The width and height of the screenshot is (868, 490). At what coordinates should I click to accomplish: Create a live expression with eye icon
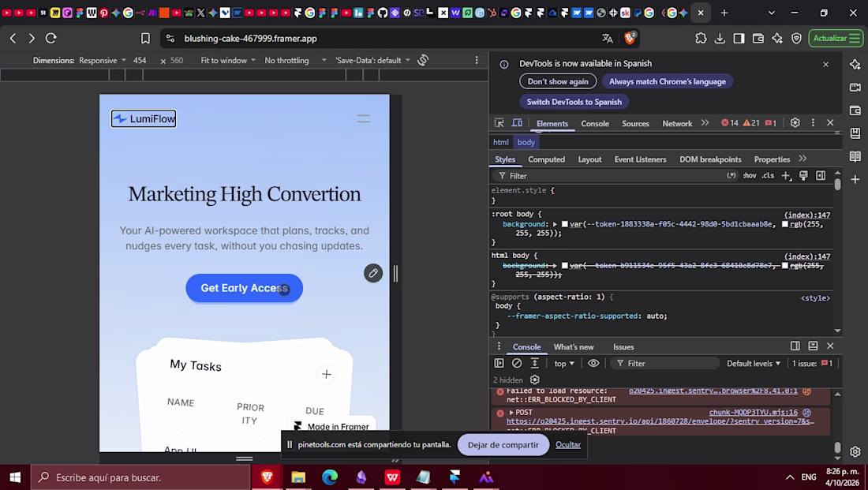593,363
